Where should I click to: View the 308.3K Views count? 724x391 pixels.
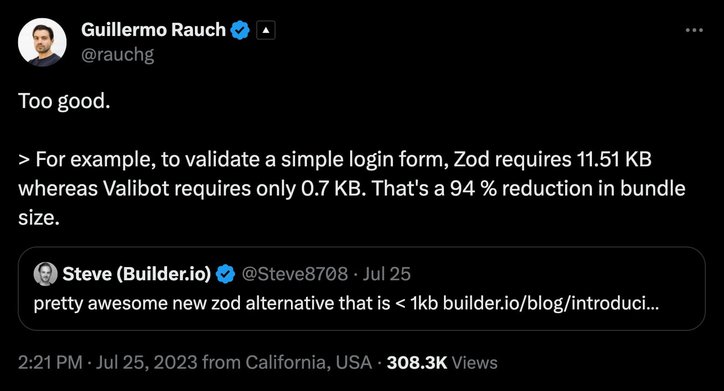(442, 362)
